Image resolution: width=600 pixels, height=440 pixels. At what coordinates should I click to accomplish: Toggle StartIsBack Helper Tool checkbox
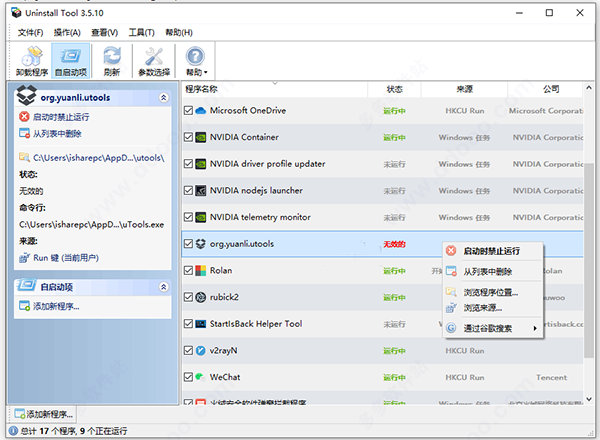pos(188,324)
